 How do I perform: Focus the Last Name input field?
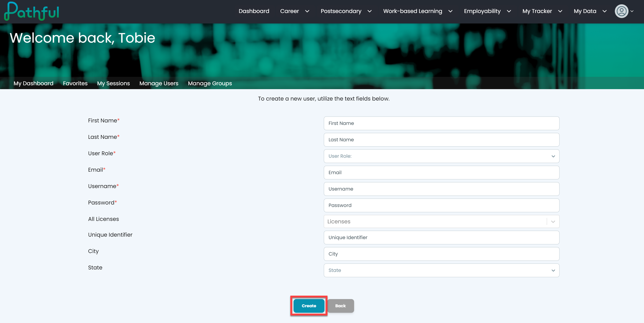coord(442,140)
